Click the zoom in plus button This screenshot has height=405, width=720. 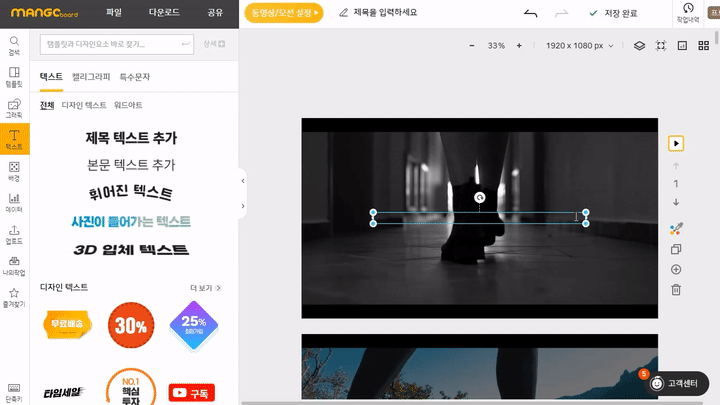click(519, 46)
